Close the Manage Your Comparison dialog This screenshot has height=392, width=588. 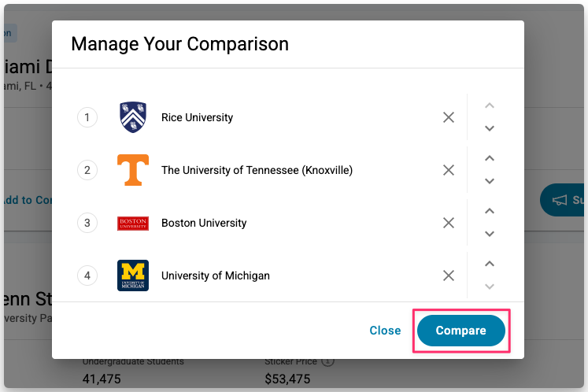385,331
